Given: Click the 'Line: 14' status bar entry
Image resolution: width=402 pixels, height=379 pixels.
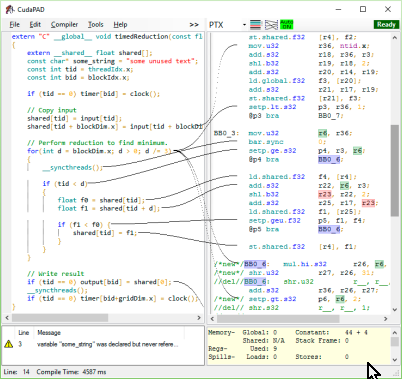Looking at the screenshot, I should point(17,372).
